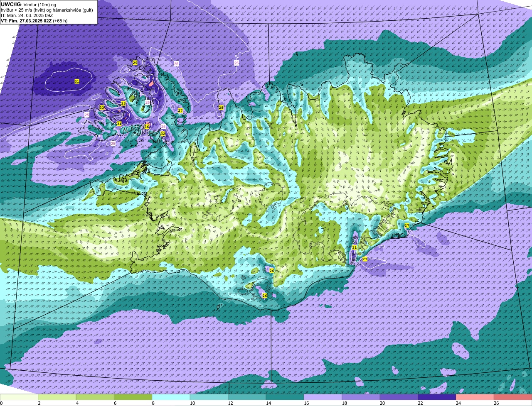Select the legend swatch between 18 and 20
532x406 pixels.
pos(361,397)
